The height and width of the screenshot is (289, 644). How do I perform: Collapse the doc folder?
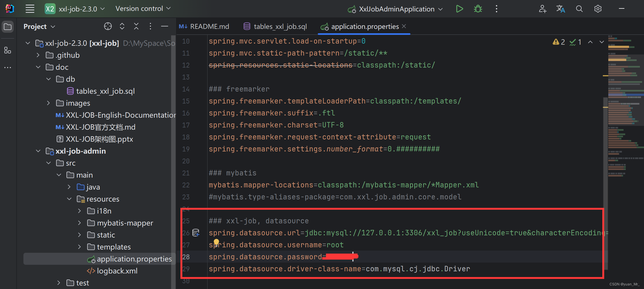pyautogui.click(x=38, y=67)
